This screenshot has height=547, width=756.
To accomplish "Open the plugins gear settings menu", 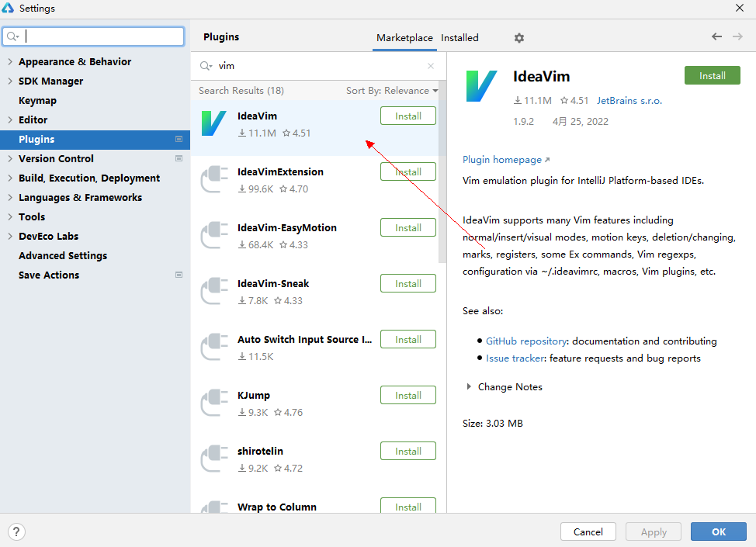I will coord(518,37).
